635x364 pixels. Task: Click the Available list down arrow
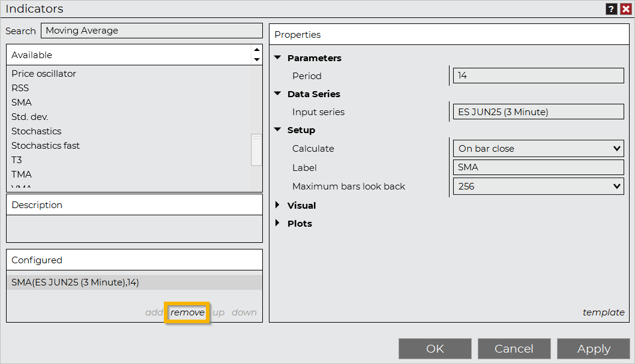click(x=257, y=59)
